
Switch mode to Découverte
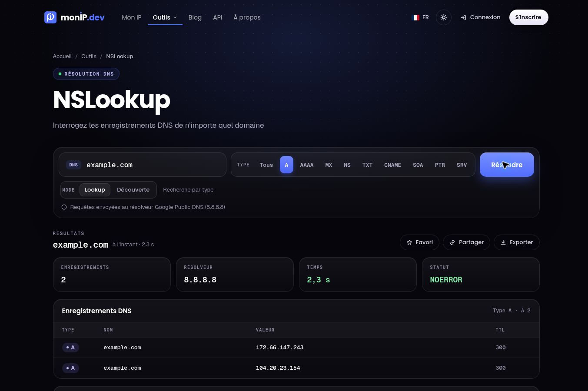click(x=133, y=190)
